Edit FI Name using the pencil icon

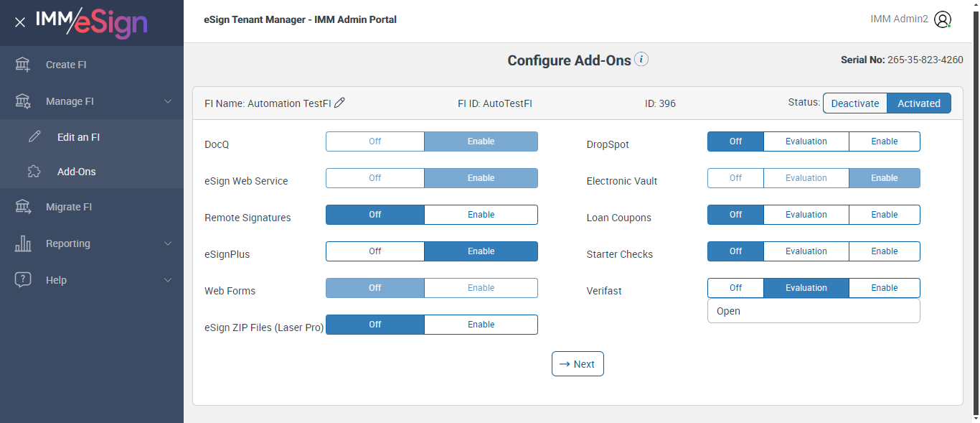coord(340,103)
